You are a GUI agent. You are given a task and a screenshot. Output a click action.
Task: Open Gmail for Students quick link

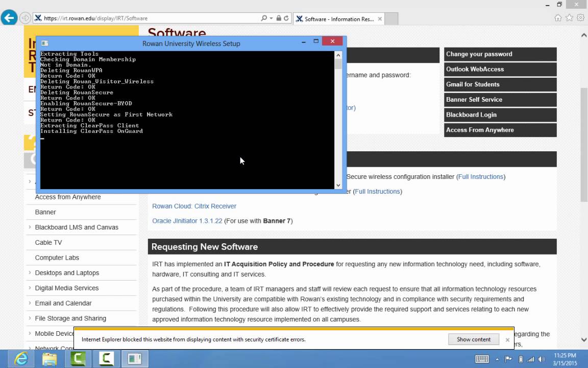tap(500, 84)
